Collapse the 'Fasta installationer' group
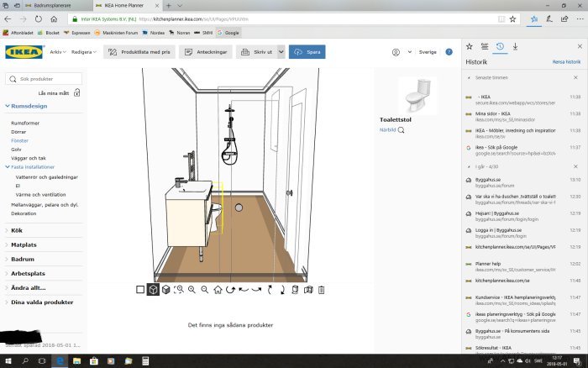The height and width of the screenshot is (368, 588). point(29,167)
